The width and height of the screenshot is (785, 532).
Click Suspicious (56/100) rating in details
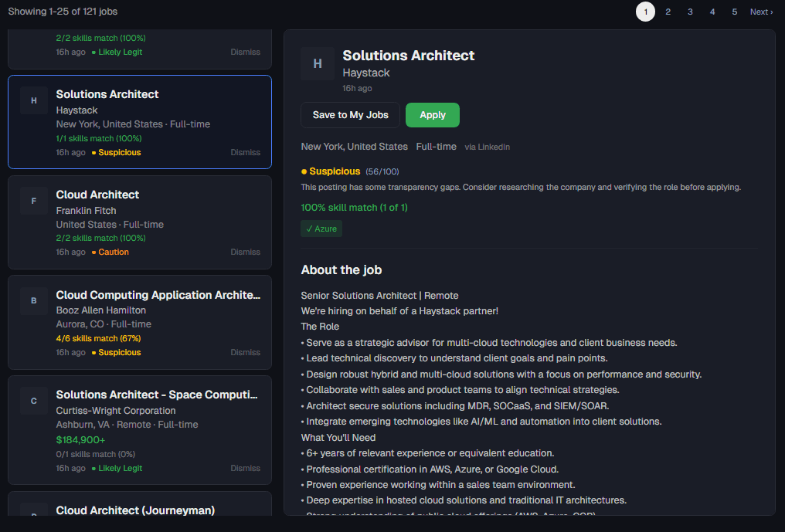pos(350,171)
